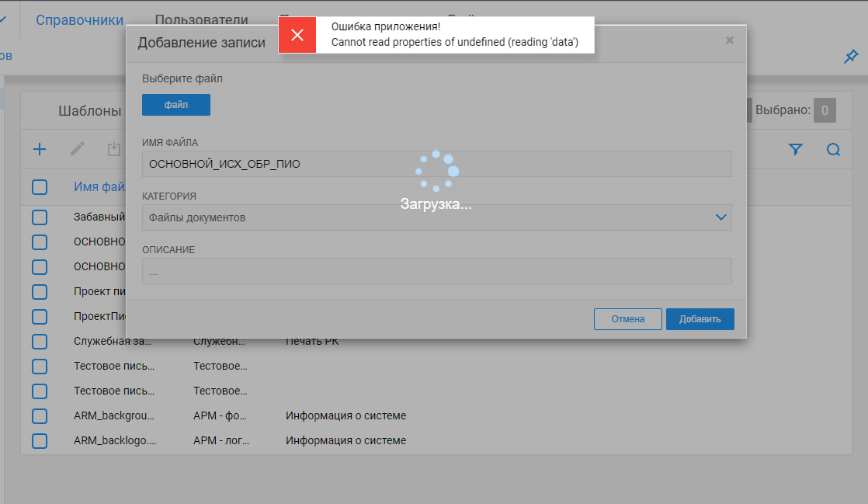Expand the Категория dropdown arrow
The height and width of the screenshot is (504, 868).
(721, 217)
